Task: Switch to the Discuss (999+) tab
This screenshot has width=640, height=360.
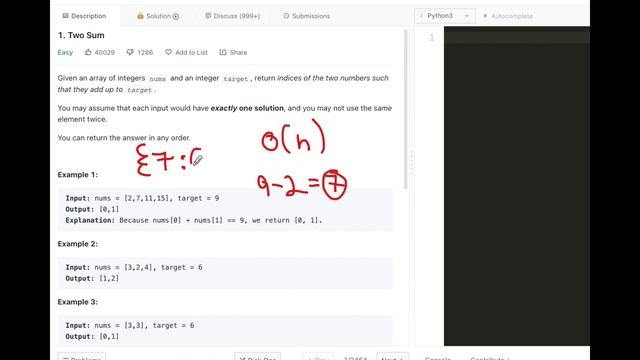Action: (232, 16)
